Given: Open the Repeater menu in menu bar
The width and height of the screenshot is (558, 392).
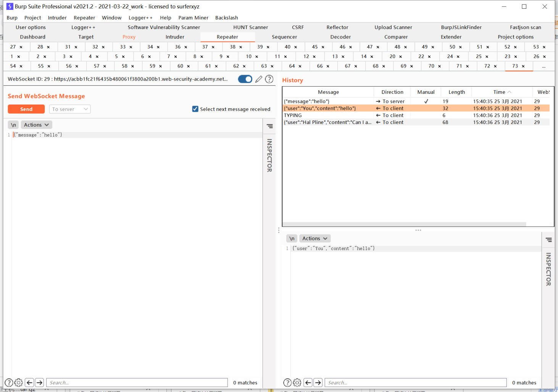Looking at the screenshot, I should 84,18.
